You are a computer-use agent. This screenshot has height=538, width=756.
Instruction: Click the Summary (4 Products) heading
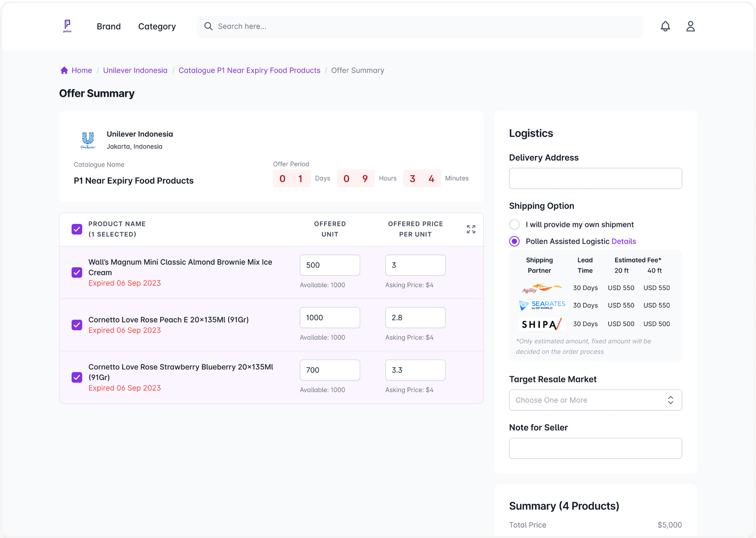(x=564, y=506)
